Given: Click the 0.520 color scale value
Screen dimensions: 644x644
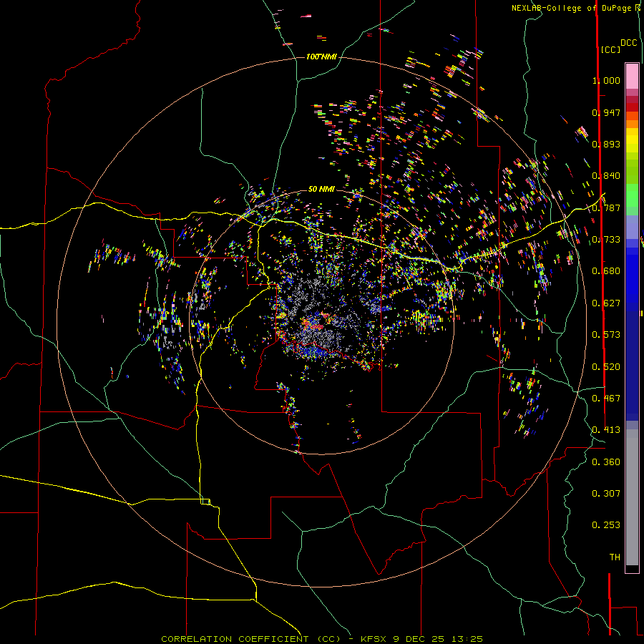Looking at the screenshot, I should [606, 367].
